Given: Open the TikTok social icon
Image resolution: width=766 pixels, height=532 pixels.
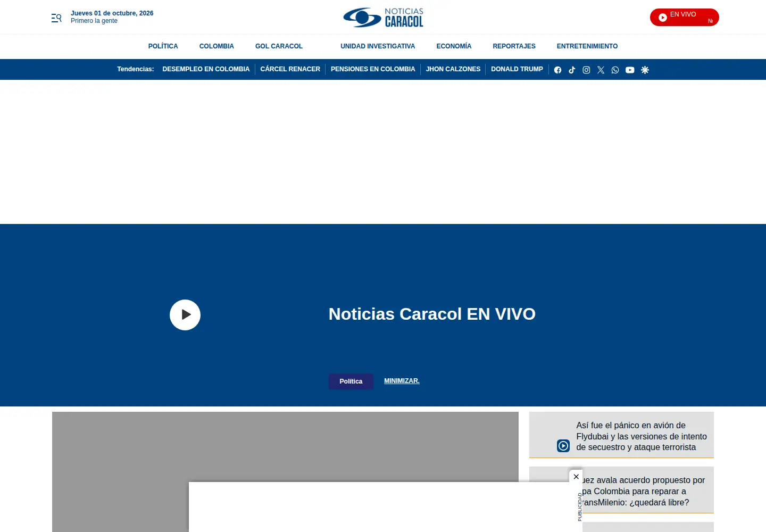Looking at the screenshot, I should point(572,70).
